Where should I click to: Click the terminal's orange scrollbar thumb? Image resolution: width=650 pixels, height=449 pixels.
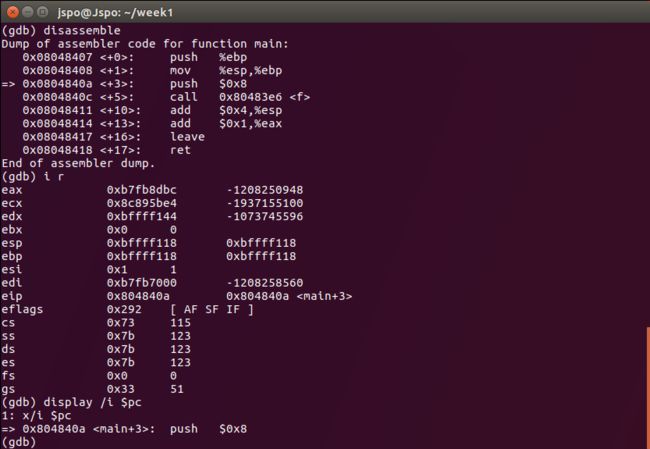(648, 388)
